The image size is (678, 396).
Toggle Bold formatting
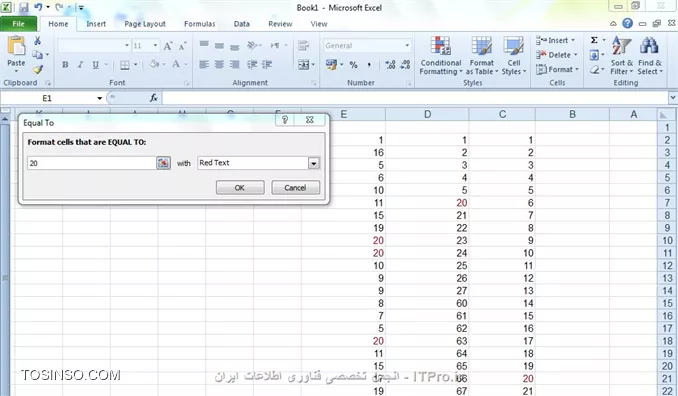[x=65, y=65]
